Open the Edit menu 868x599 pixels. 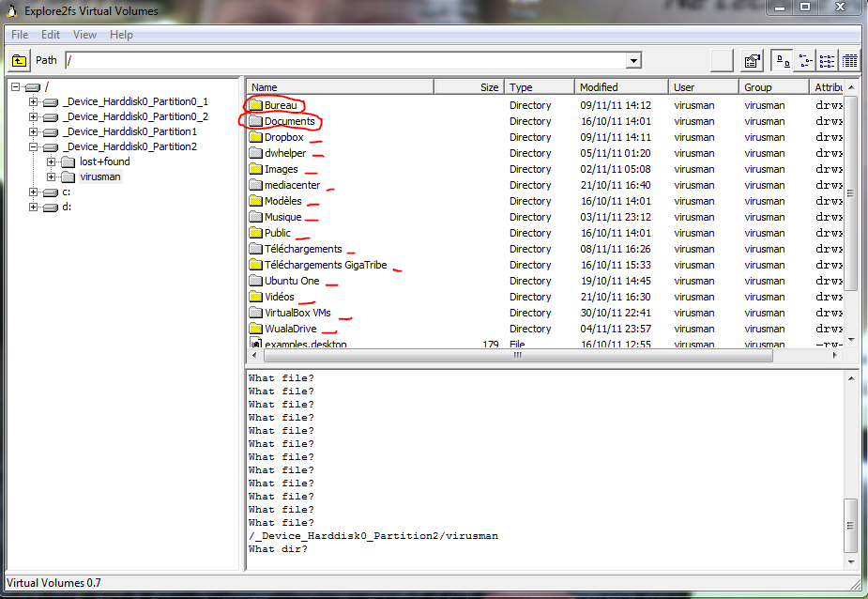pyautogui.click(x=51, y=35)
